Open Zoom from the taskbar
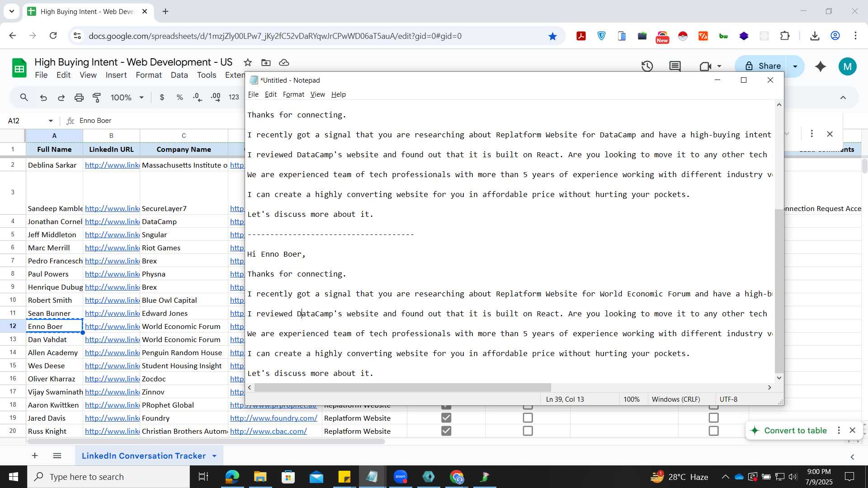 pos(401,477)
